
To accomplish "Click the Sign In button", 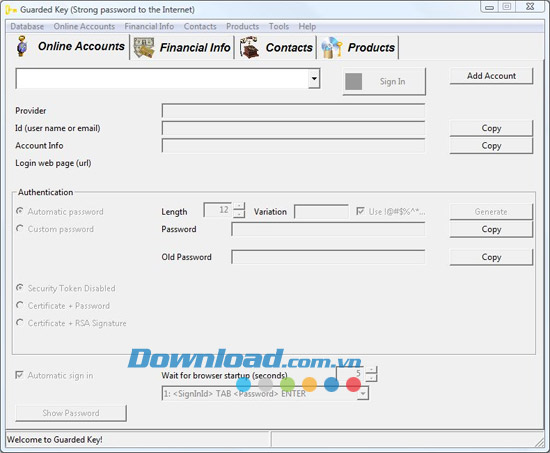I will (x=384, y=81).
